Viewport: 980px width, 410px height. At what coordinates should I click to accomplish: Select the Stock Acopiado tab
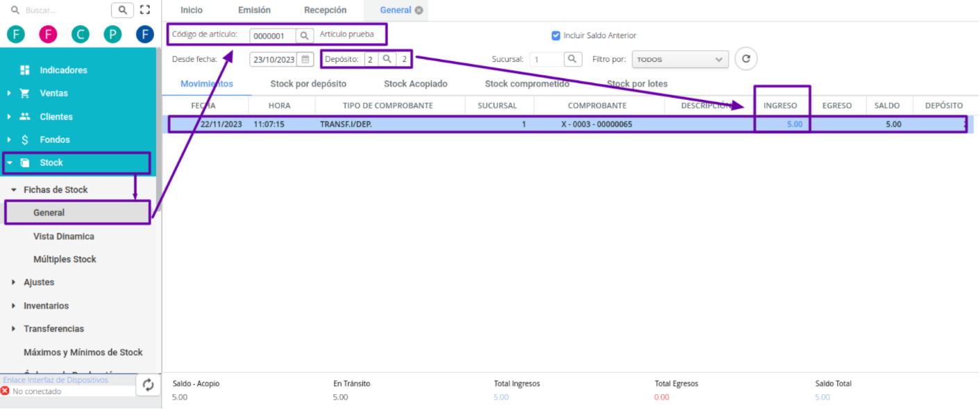pos(416,84)
